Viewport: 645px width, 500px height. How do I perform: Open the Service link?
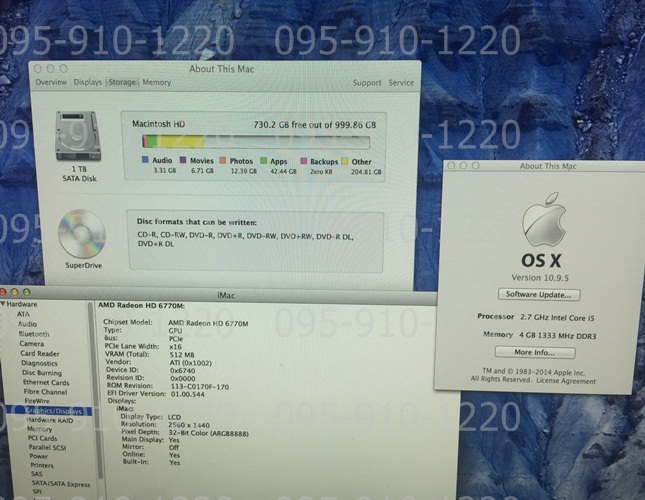click(x=401, y=83)
